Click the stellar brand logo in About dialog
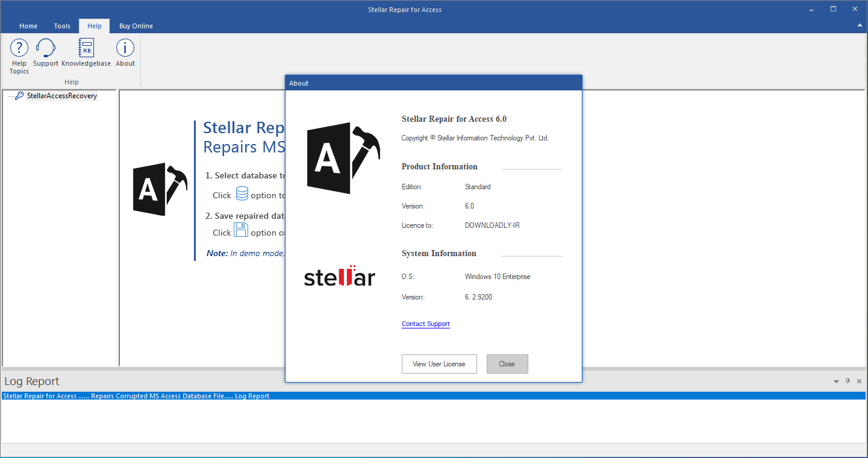The image size is (868, 458). (339, 277)
